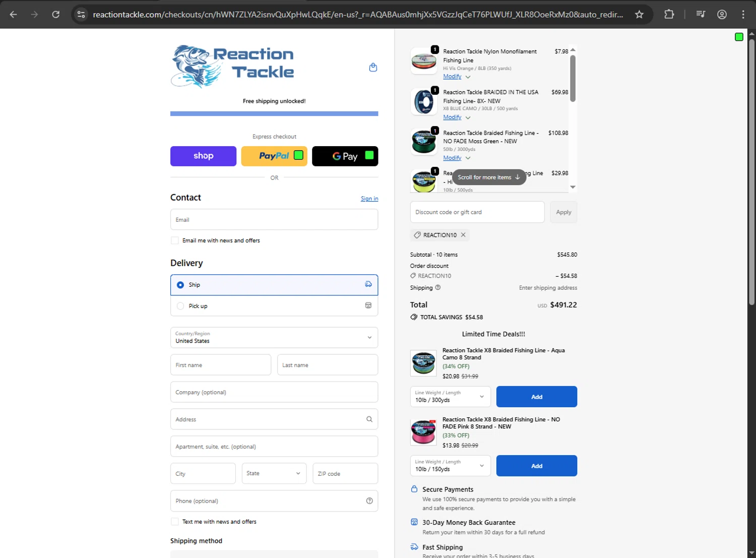The width and height of the screenshot is (756, 558).
Task: Expand Modify for BRAIDED IN THE USA line
Action: tap(457, 117)
